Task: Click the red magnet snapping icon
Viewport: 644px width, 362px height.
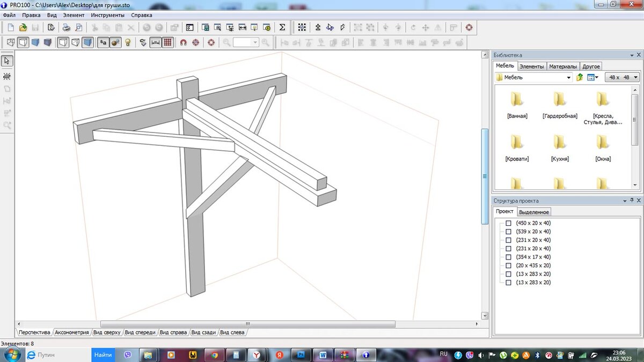Action: (183, 42)
